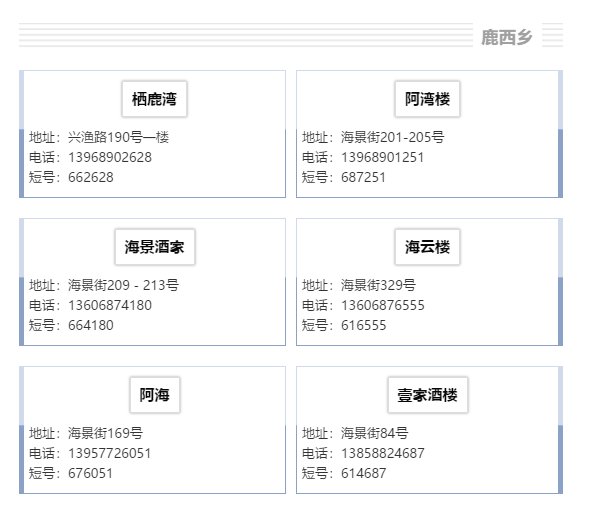Image resolution: width=598 pixels, height=509 pixels.
Task: Click the 海云楼 name button
Action: pyautogui.click(x=428, y=247)
